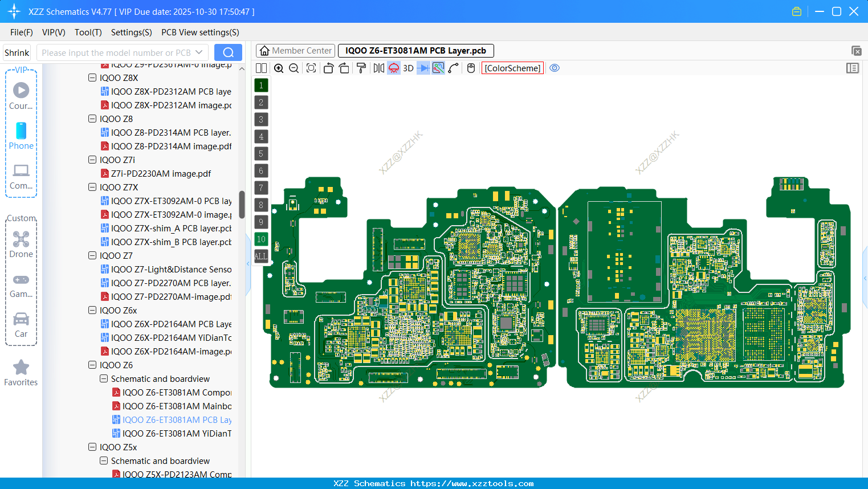Collapse the IQOO Z8X tree node
The height and width of the screenshot is (489, 868).
coord(92,78)
